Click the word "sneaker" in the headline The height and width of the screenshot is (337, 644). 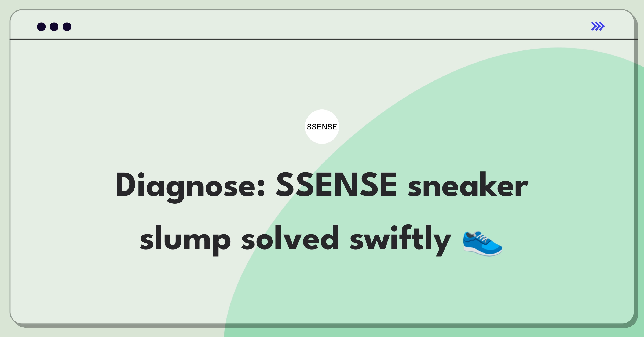[x=468, y=185]
